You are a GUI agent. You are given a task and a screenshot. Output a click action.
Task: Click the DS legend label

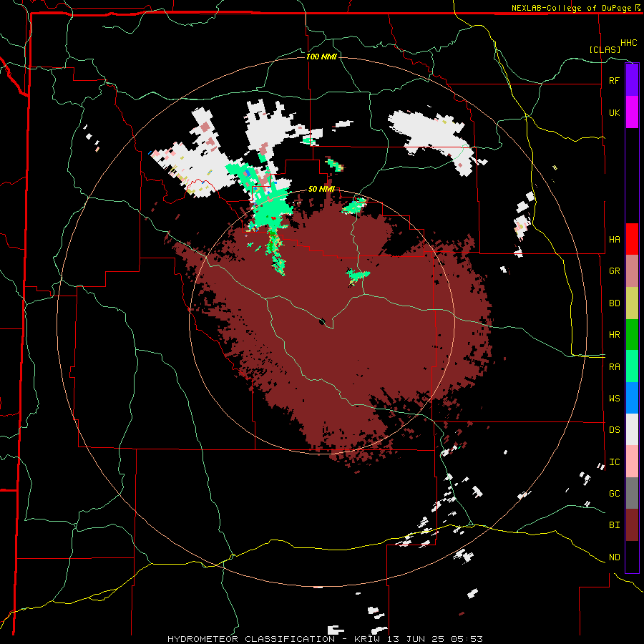[x=614, y=430]
